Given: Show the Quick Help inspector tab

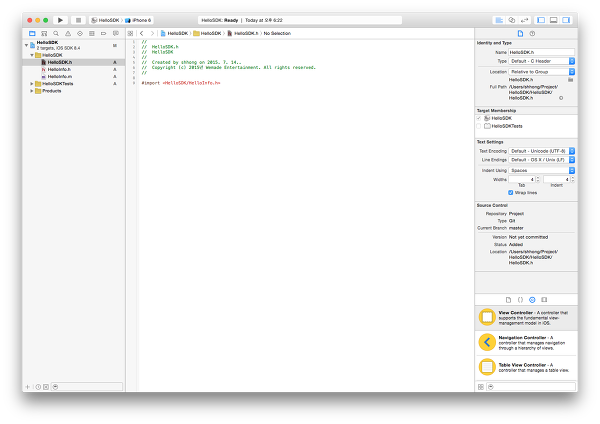Looking at the screenshot, I should click(x=532, y=33).
